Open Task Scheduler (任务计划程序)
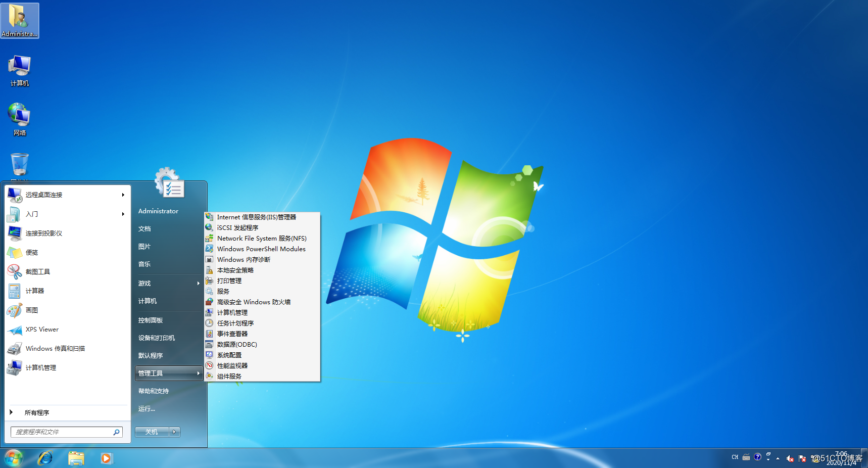Screen dimensions: 868x468 click(x=262, y=323)
